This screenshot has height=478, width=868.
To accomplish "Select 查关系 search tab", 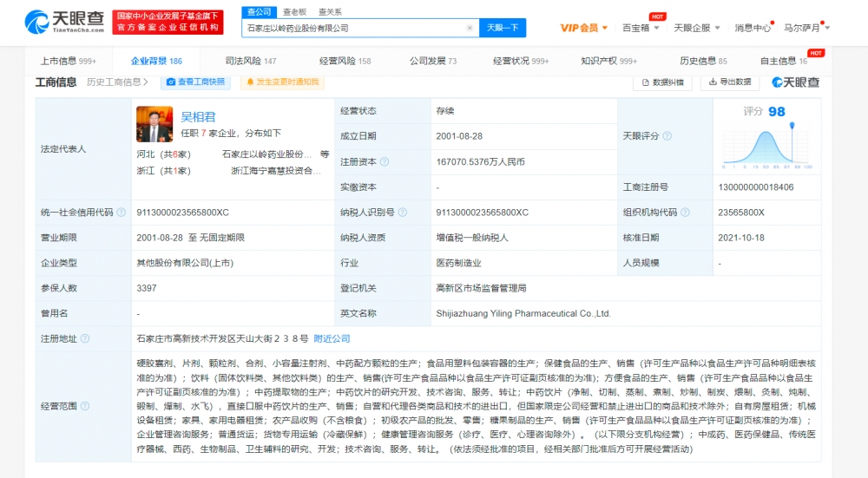I will click(330, 11).
